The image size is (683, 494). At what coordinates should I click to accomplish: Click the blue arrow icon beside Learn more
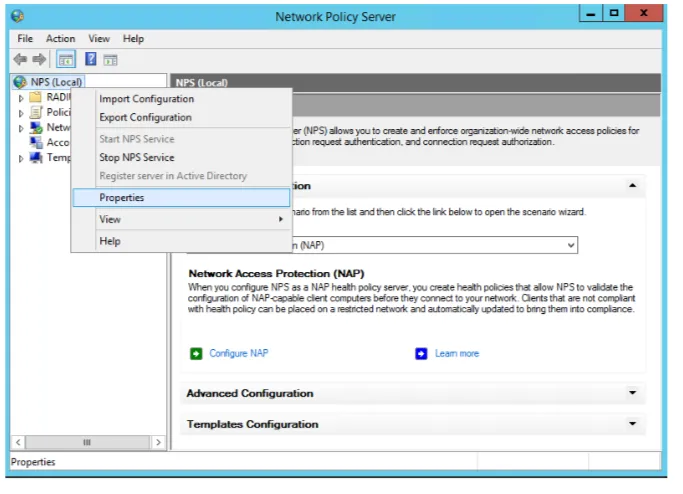(x=421, y=353)
